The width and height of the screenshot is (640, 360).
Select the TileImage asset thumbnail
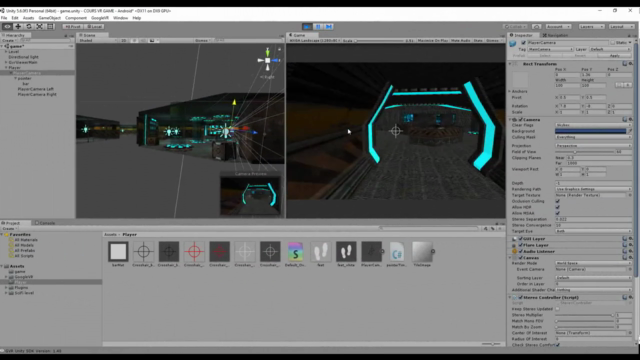pos(422,251)
